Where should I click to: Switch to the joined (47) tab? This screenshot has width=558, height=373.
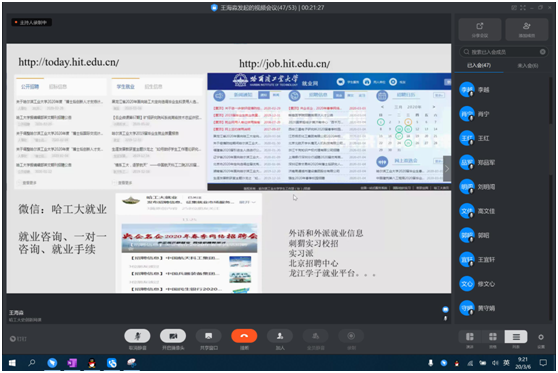click(479, 65)
